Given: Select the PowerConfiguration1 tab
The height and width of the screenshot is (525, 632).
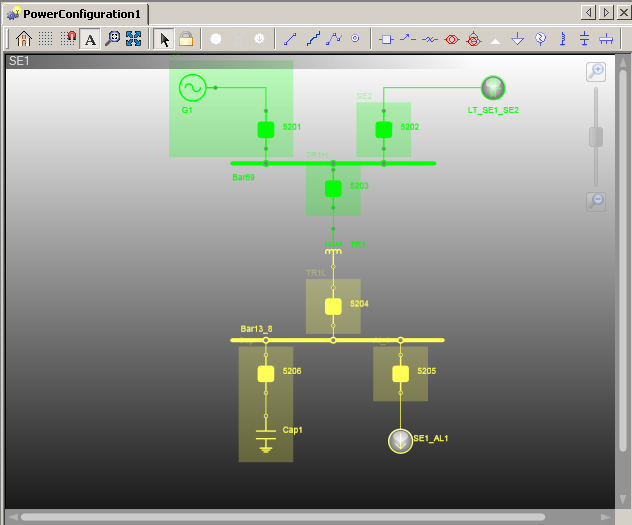Looking at the screenshot, I should [76, 13].
